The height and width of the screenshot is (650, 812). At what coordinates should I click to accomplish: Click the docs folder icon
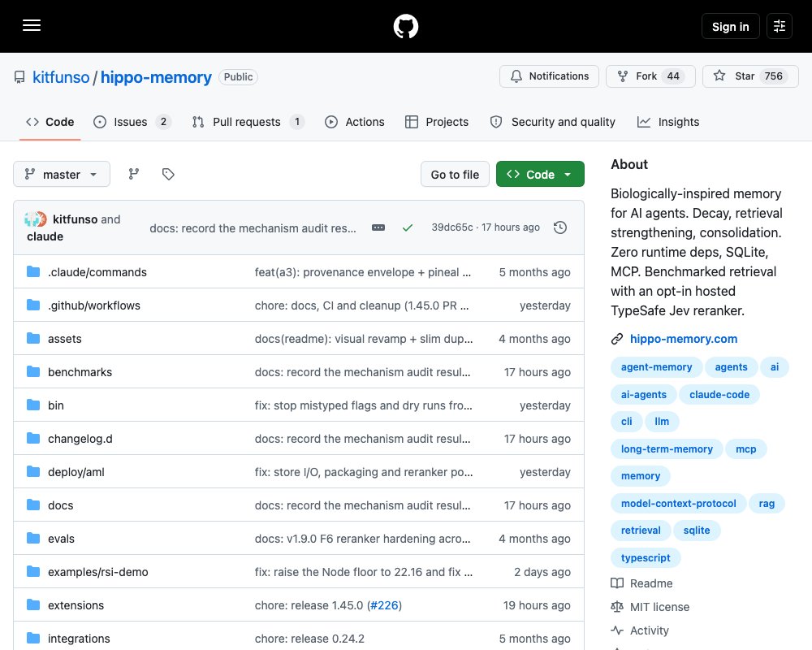coord(33,505)
